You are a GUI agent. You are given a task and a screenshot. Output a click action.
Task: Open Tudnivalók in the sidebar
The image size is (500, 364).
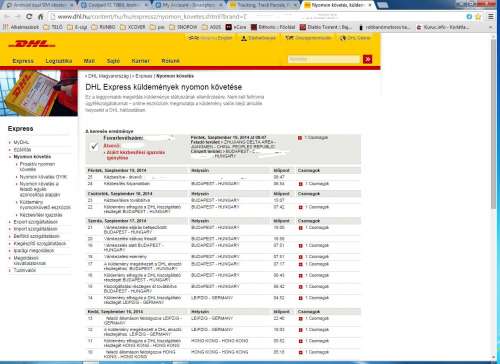click(x=24, y=270)
